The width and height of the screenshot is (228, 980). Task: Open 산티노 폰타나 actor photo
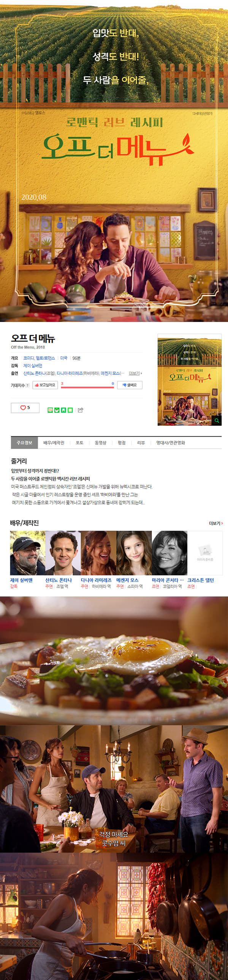pyautogui.click(x=63, y=553)
